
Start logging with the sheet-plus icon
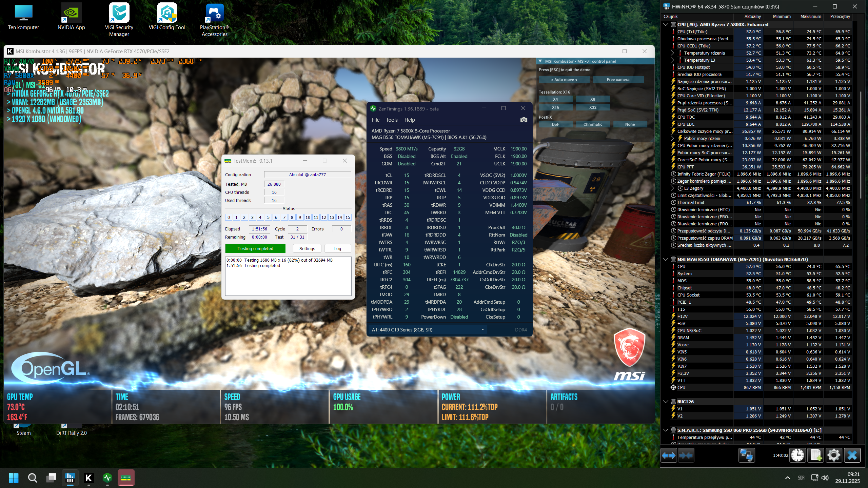[x=815, y=455]
